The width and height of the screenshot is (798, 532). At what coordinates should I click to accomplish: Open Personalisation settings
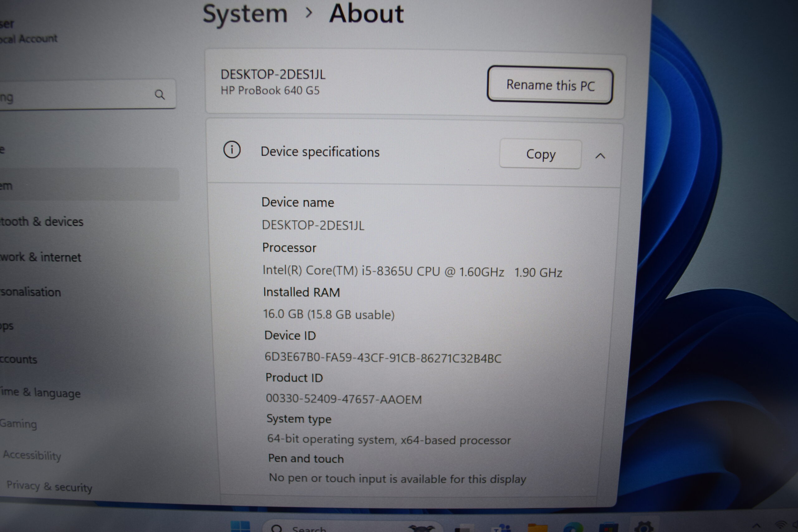[31, 292]
